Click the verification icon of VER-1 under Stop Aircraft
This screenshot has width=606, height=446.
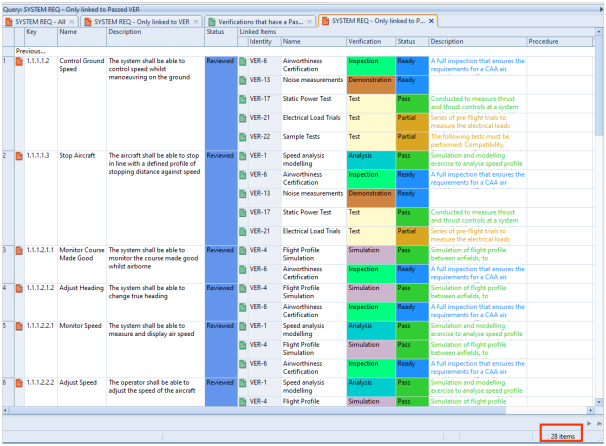point(243,156)
